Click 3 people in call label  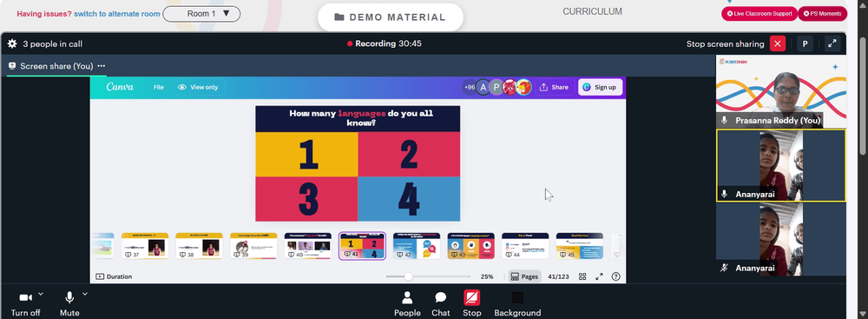[x=53, y=43]
